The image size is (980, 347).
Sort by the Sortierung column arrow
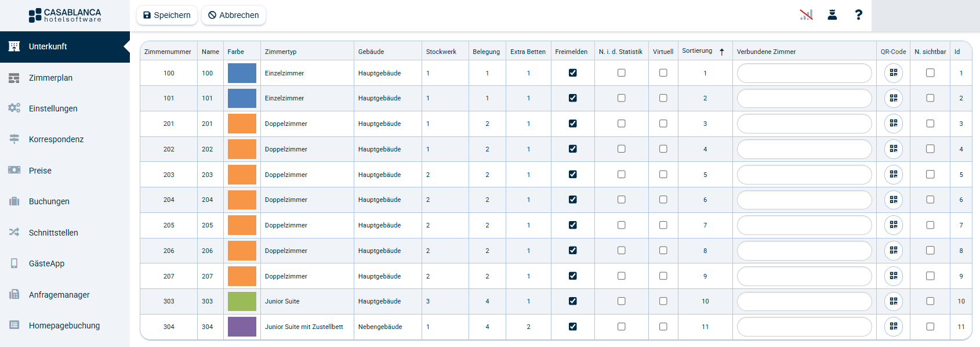[722, 52]
